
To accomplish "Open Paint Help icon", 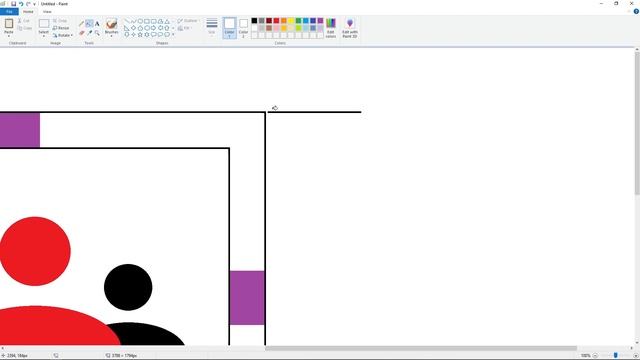I will 636,11.
